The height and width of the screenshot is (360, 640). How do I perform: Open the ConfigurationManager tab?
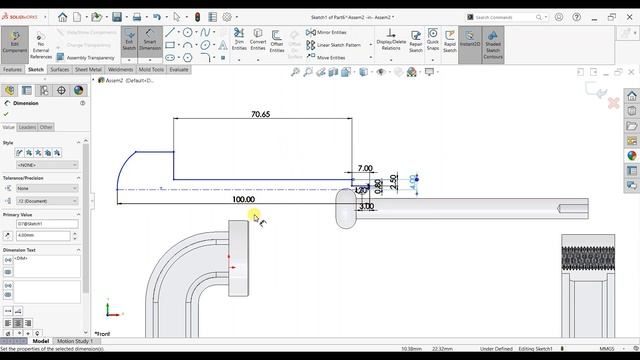pyautogui.click(x=44, y=90)
